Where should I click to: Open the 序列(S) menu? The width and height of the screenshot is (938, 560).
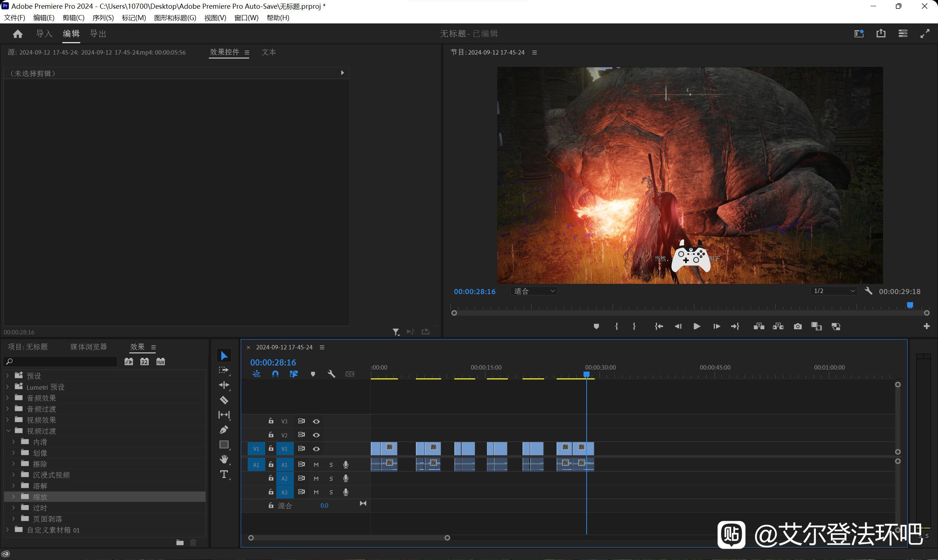coord(103,18)
